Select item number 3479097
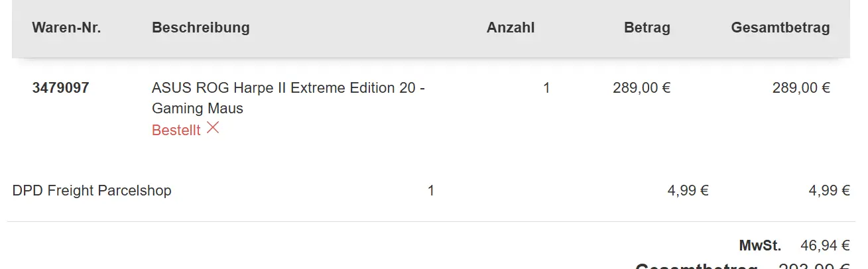The width and height of the screenshot is (868, 269). [x=60, y=87]
